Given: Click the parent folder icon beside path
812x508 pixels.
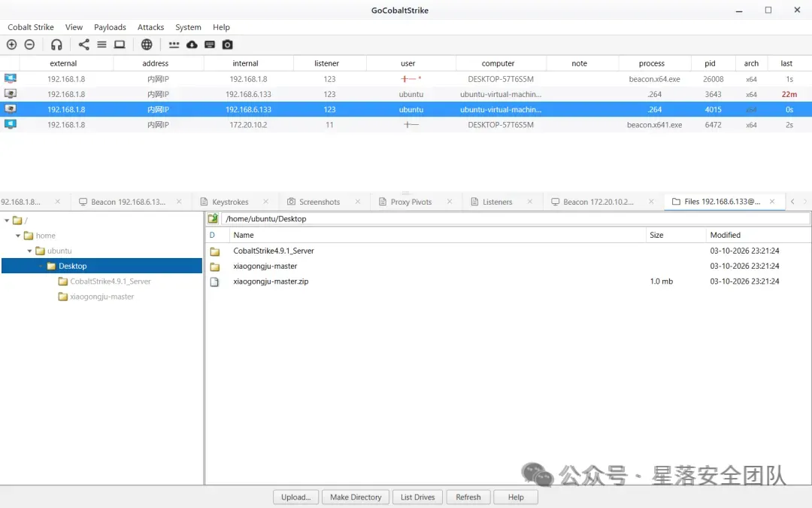Looking at the screenshot, I should click(x=213, y=219).
